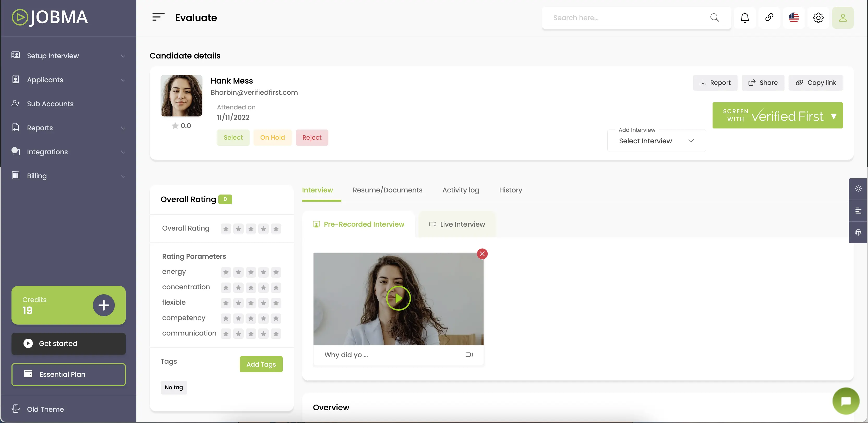This screenshot has width=868, height=423.
Task: Rate energy with three stars
Action: tap(251, 272)
